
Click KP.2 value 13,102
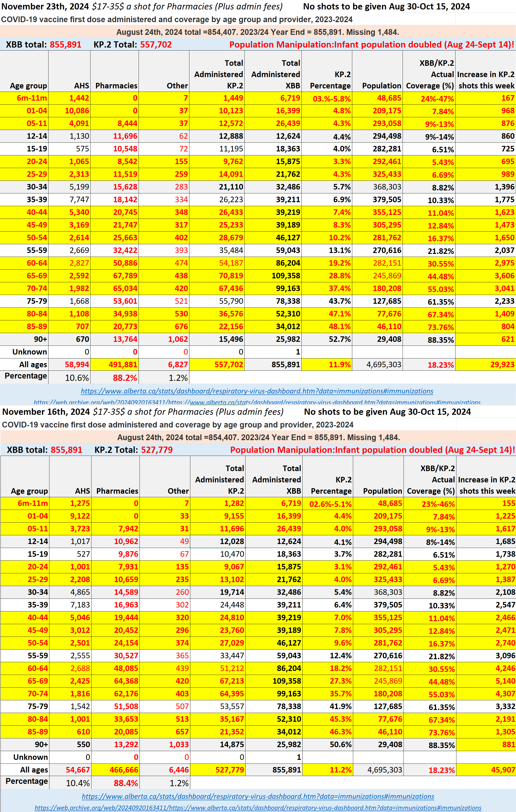point(218,580)
